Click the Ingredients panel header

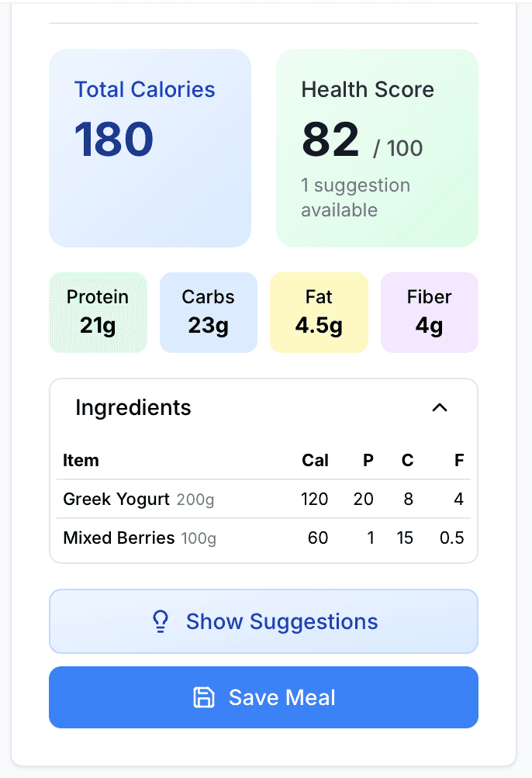(133, 407)
